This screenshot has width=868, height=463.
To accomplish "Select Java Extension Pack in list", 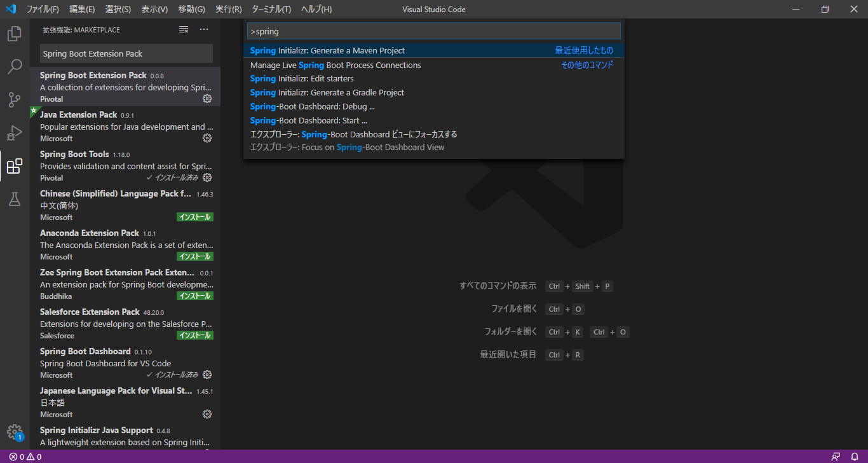I will pos(125,126).
